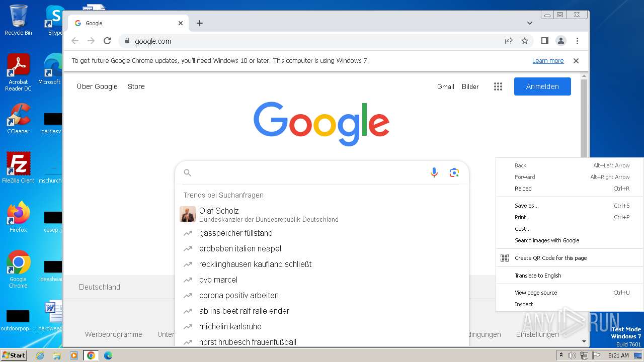Screen dimensions: 644x362
Task: Open the Bilder link
Action: tap(470, 86)
